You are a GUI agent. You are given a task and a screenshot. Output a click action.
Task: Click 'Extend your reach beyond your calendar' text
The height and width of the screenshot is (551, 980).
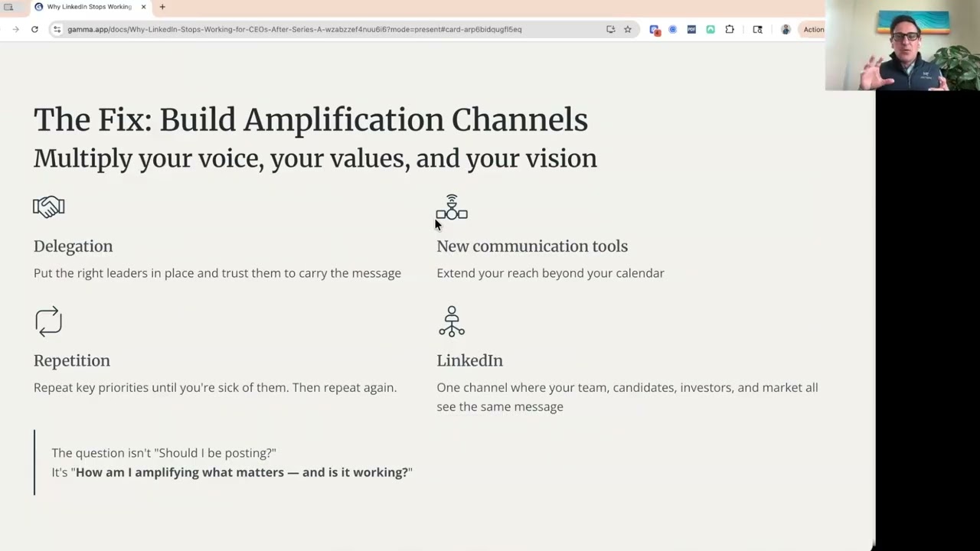550,273
